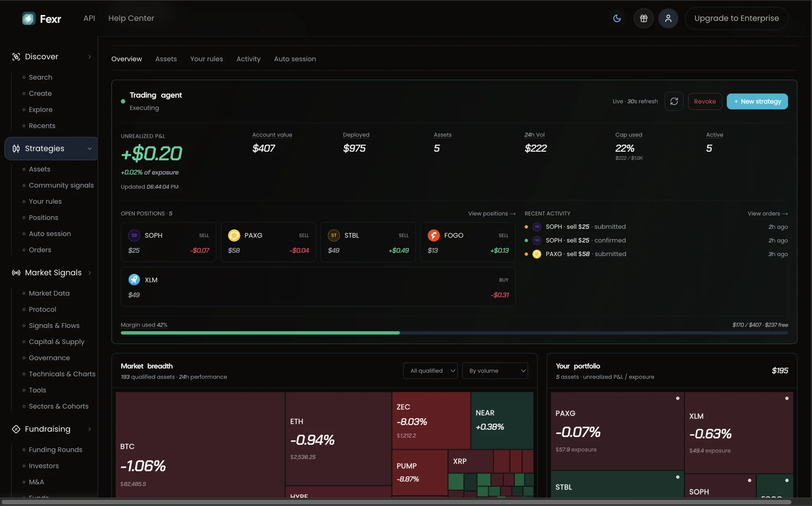Open Help Center in the top navigation
Screen dimensions: 812x506
[x=131, y=18]
